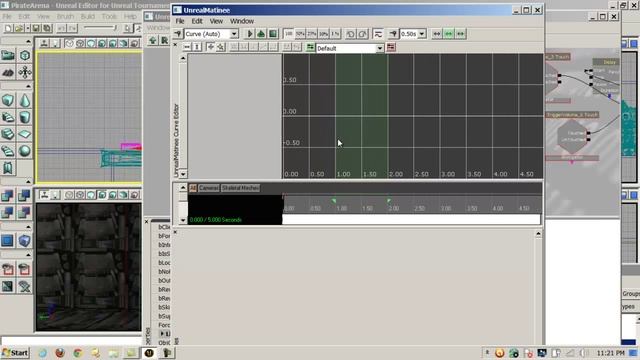Select the spiral staircase brush builder
Image resolution: width=640 pixels, height=360 pixels.
click(x=8, y=151)
